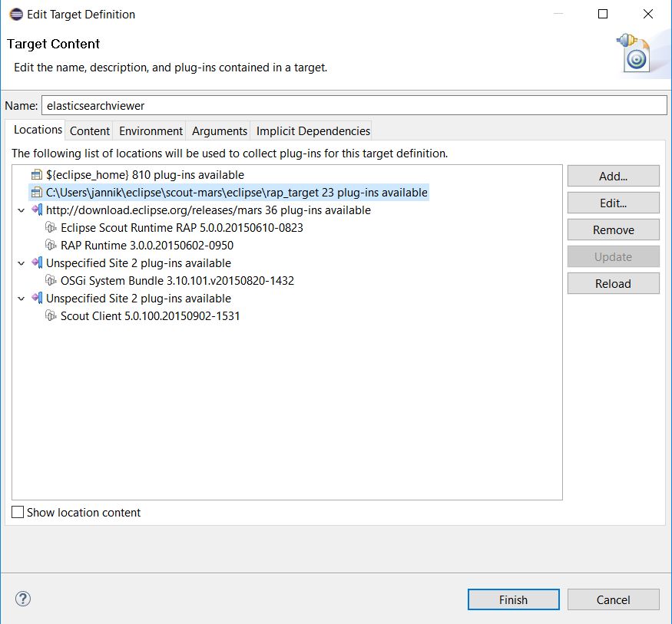
Task: Click the Scout Client feature icon
Action: 51,315
